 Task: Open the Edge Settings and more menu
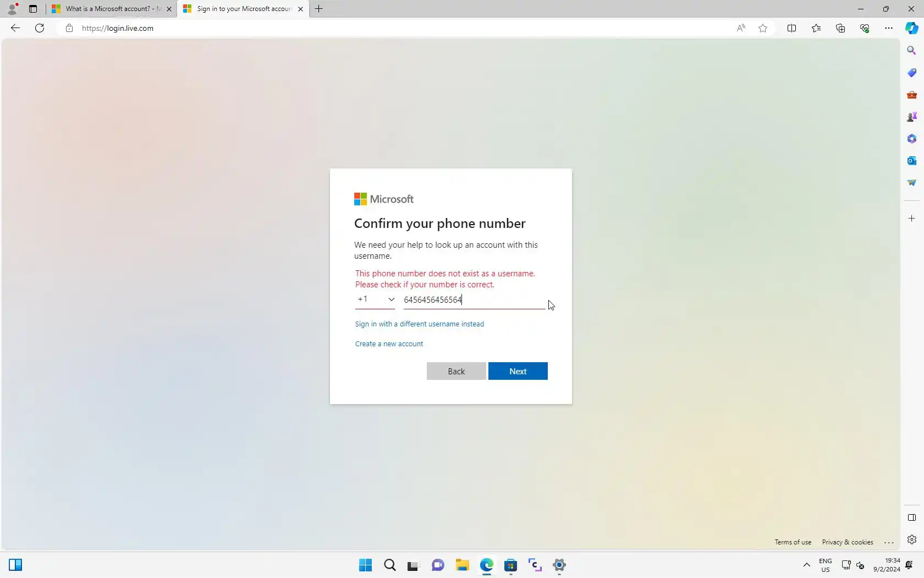coord(889,28)
